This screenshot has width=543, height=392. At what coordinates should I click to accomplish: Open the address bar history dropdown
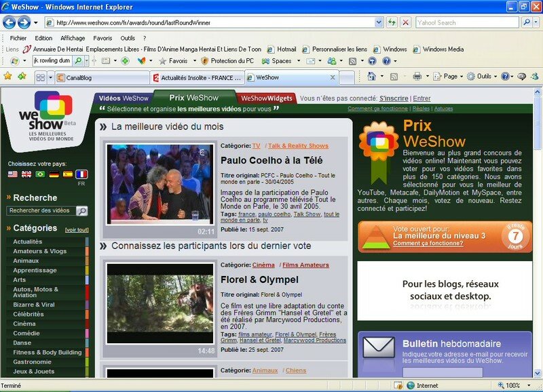[x=379, y=22]
